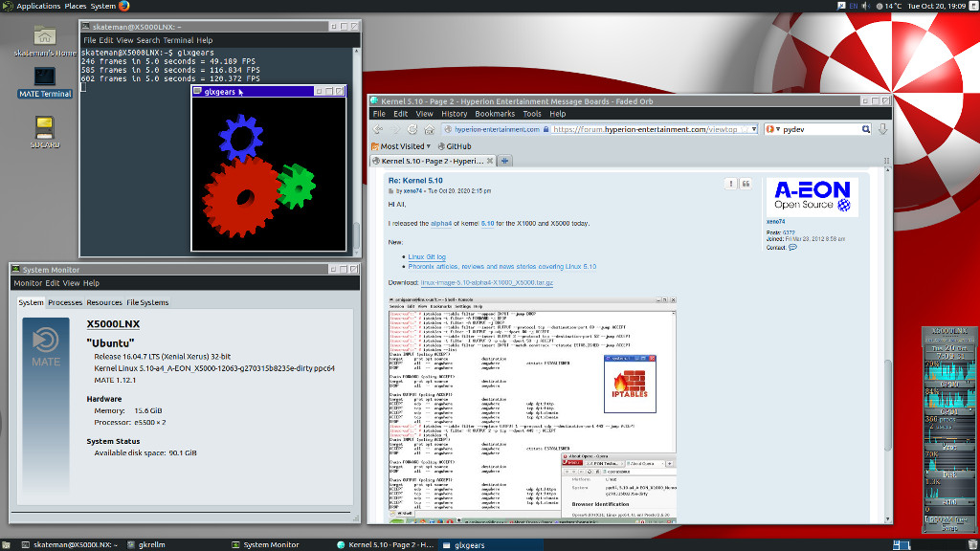
Task: Click the search magnifier icon in browser
Action: click(x=865, y=129)
